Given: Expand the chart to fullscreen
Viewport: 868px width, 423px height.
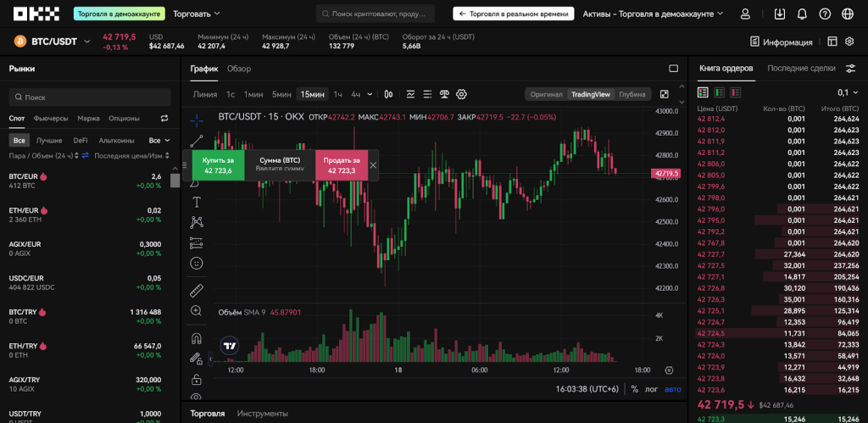Looking at the screenshot, I should [x=665, y=94].
